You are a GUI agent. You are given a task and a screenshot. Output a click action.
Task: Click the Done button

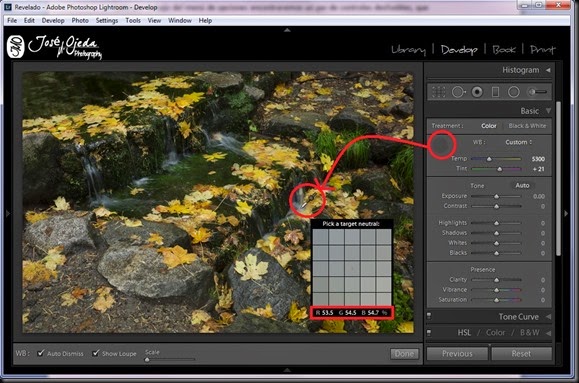pyautogui.click(x=404, y=354)
